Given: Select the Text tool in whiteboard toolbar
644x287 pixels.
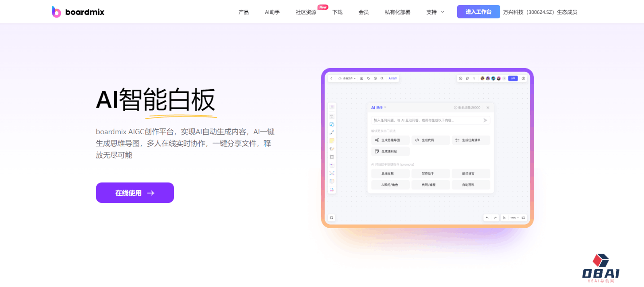Looking at the screenshot, I should pos(332,116).
